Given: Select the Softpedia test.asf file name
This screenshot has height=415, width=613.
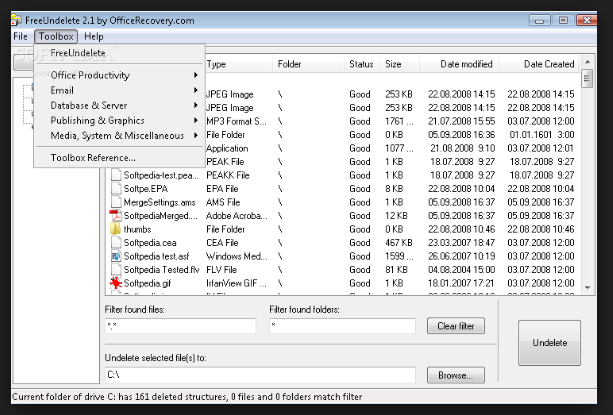Looking at the screenshot, I should point(156,256).
